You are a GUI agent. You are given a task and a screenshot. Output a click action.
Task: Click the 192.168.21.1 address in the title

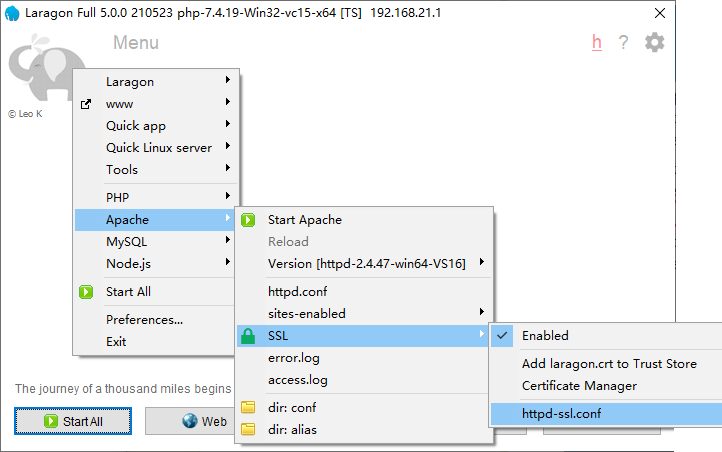point(405,13)
